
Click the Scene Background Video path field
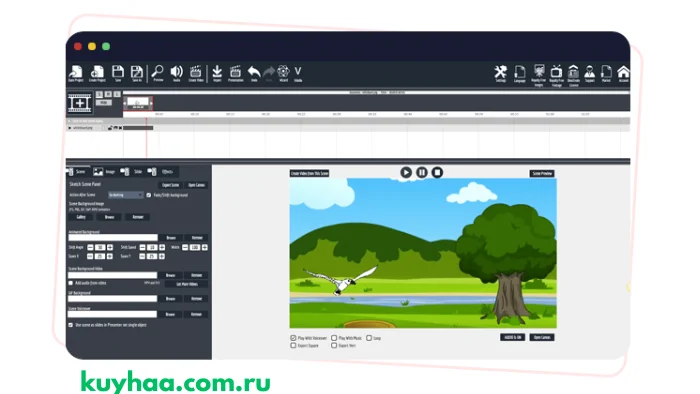[x=113, y=275]
